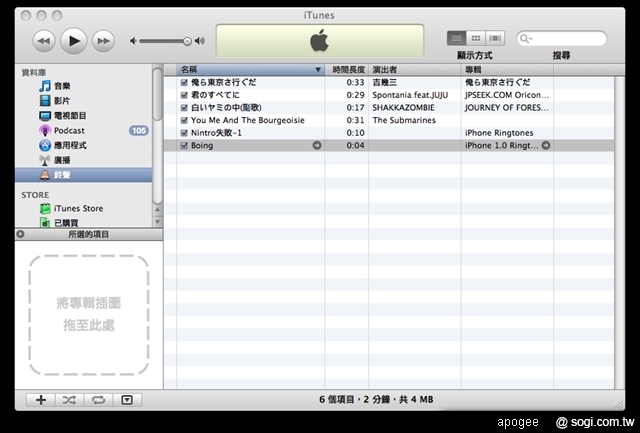Image resolution: width=640 pixels, height=433 pixels.
Task: Click the arrow icon beside Boing name
Action: coord(317,145)
